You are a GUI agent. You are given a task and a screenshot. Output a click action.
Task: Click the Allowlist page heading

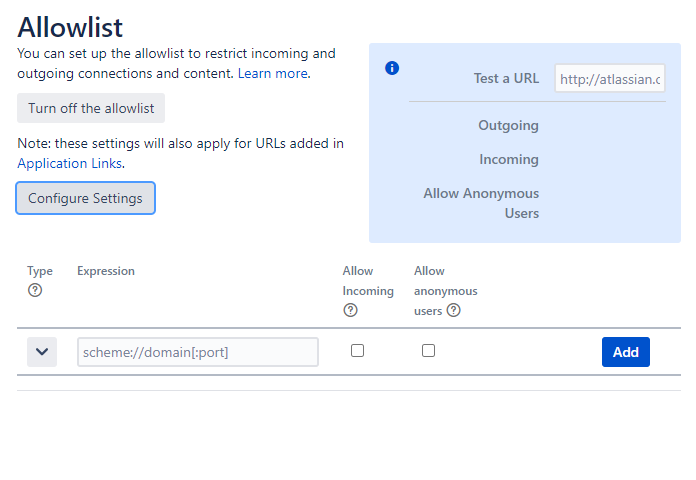coord(70,27)
